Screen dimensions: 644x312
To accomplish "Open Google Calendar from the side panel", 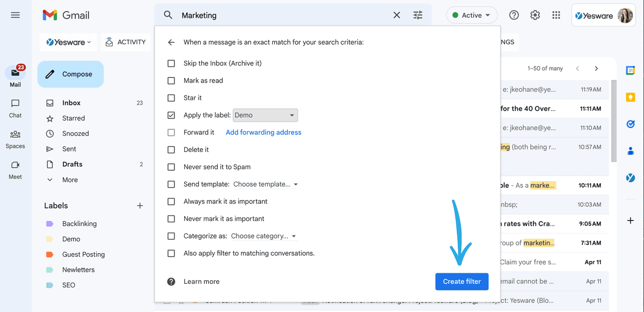I will (630, 70).
